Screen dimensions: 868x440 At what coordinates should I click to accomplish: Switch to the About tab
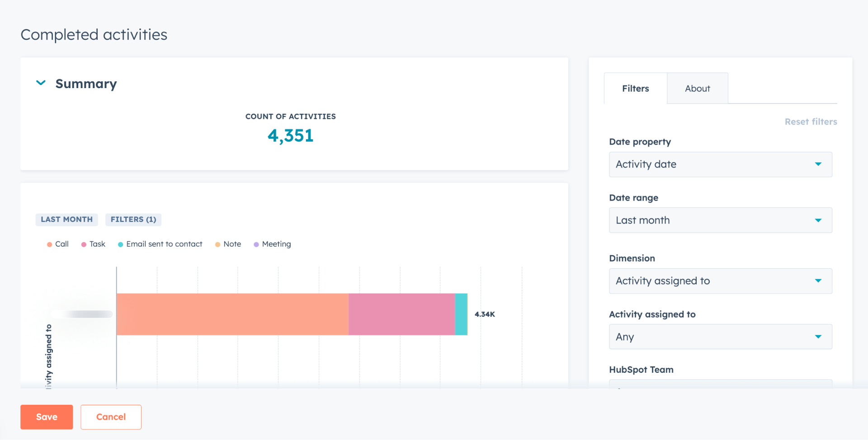click(697, 88)
